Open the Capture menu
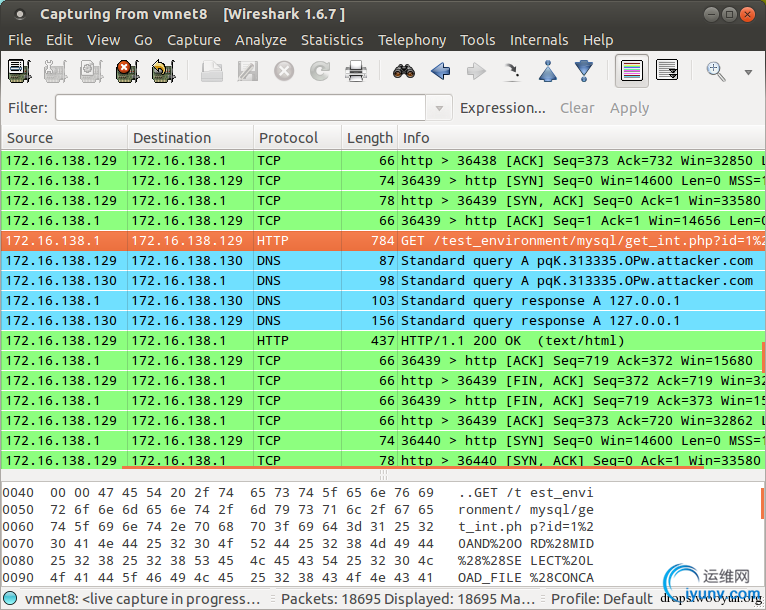This screenshot has height=610, width=766. click(194, 40)
